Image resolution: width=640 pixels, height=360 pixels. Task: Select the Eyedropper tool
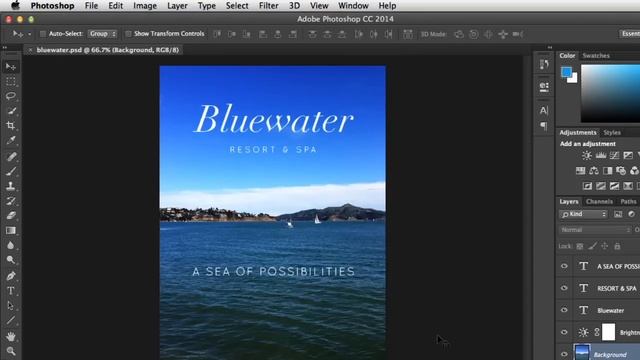pos(11,140)
